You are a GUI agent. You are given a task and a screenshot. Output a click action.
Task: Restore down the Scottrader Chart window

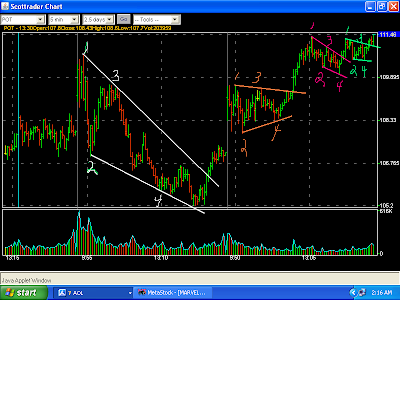click(x=382, y=6)
